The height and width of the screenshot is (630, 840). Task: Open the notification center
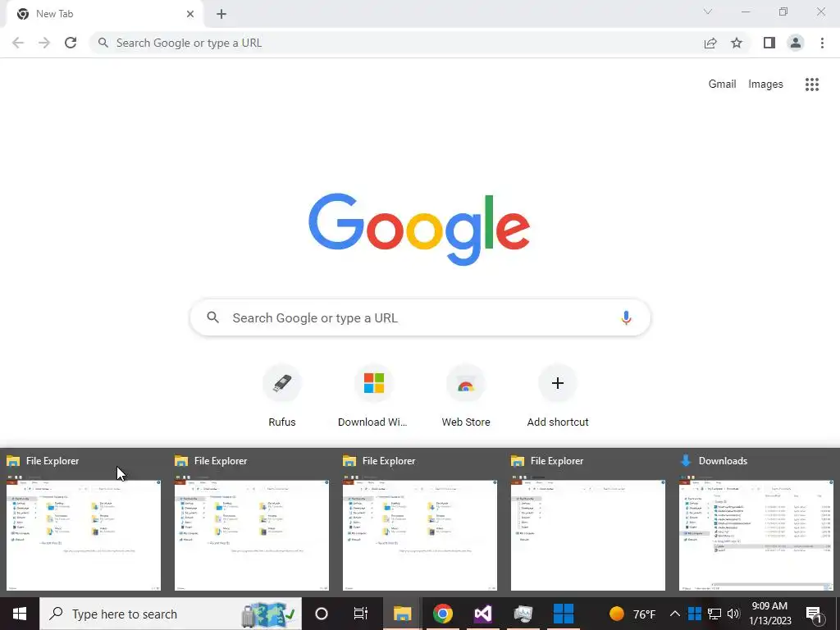815,614
